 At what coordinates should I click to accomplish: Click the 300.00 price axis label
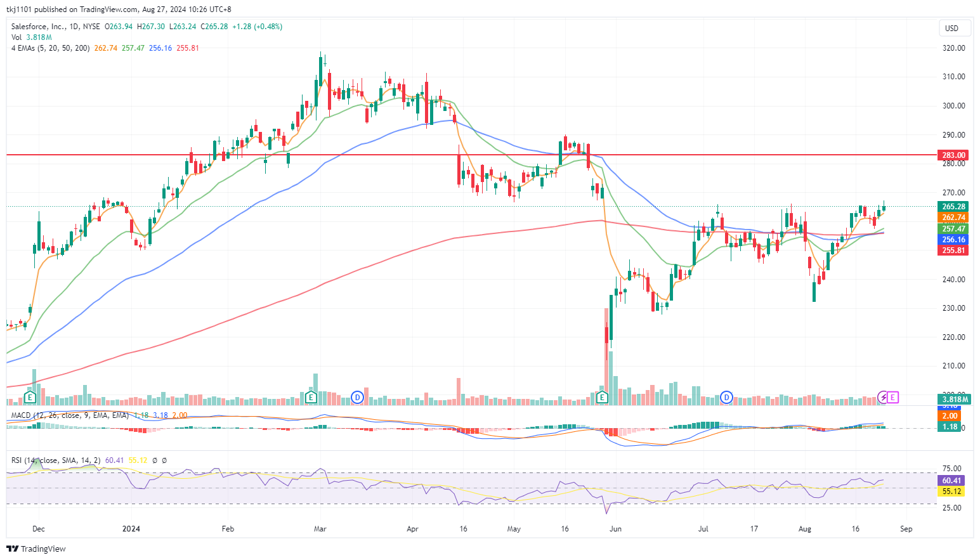pos(954,105)
